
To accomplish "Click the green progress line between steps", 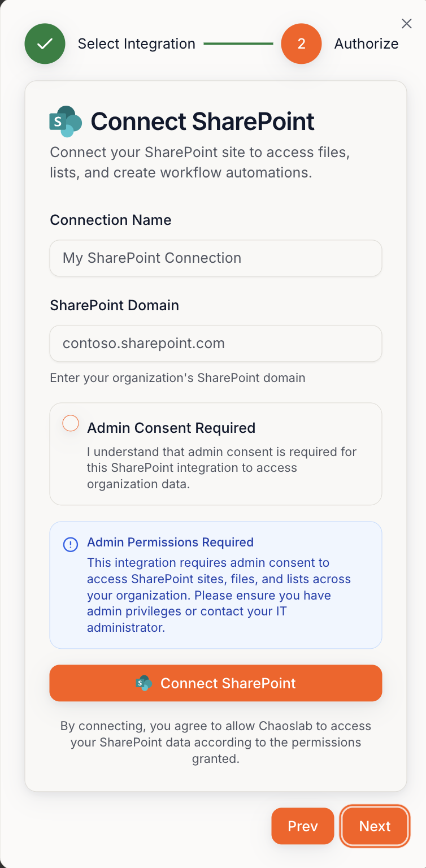I will 238,44.
